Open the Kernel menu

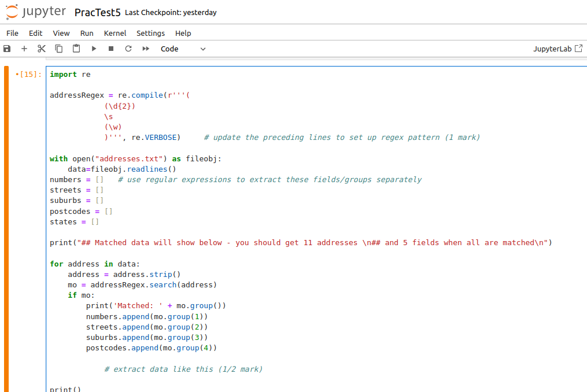[115, 33]
